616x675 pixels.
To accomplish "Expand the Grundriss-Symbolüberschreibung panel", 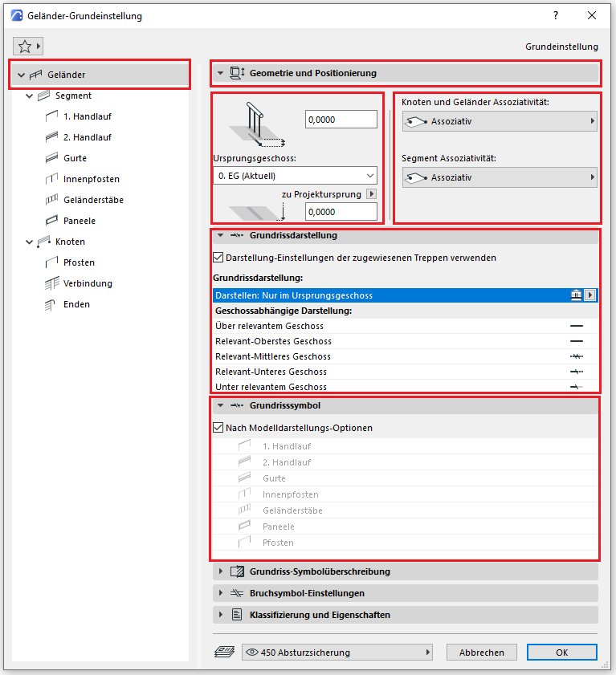I will (x=320, y=571).
